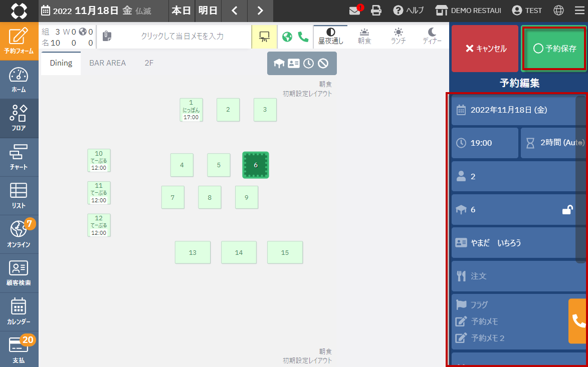Edit 予約メモ reservation memo
Image resolution: width=588 pixels, height=367 pixels.
477,321
